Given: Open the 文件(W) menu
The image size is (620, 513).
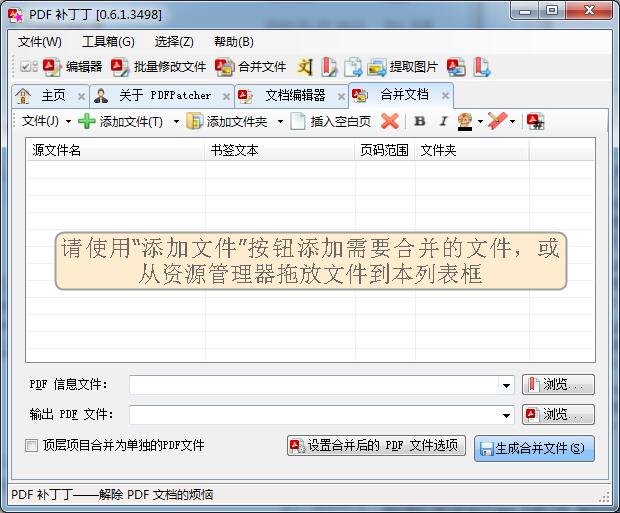Looking at the screenshot, I should coord(40,42).
